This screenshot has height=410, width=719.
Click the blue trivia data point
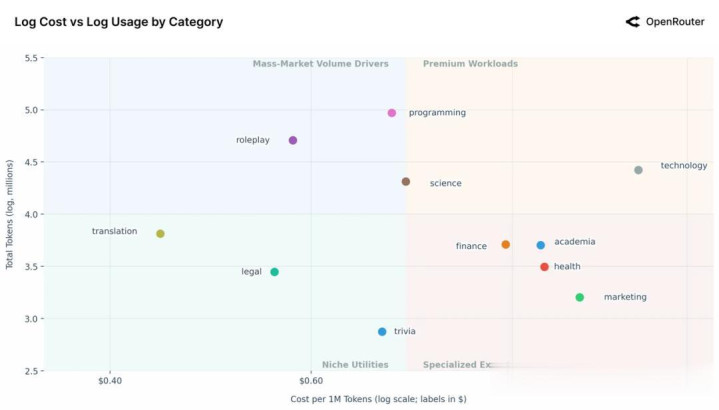point(382,332)
